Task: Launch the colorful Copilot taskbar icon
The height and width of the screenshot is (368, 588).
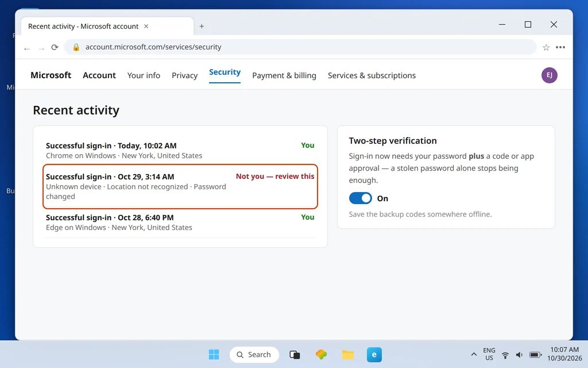Action: point(321,354)
